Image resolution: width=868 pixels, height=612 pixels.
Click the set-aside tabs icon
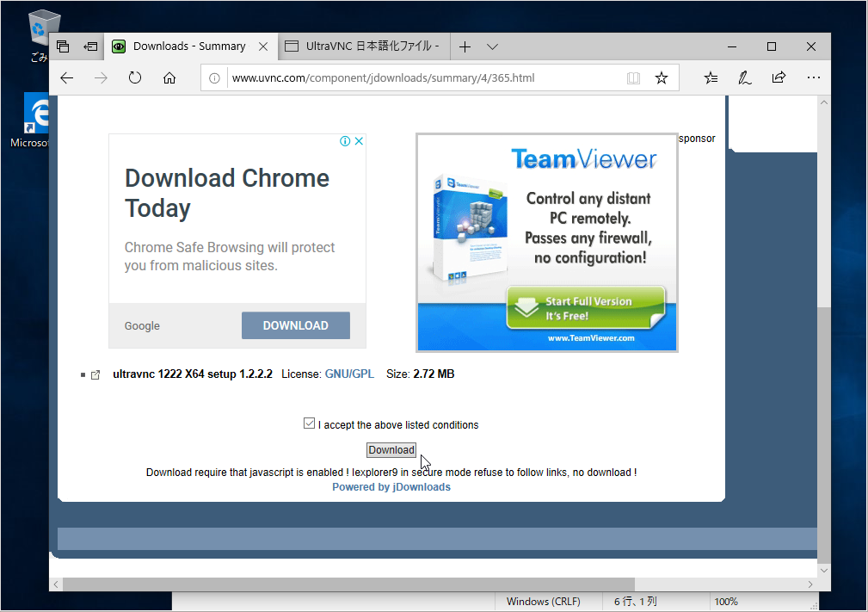[90, 46]
